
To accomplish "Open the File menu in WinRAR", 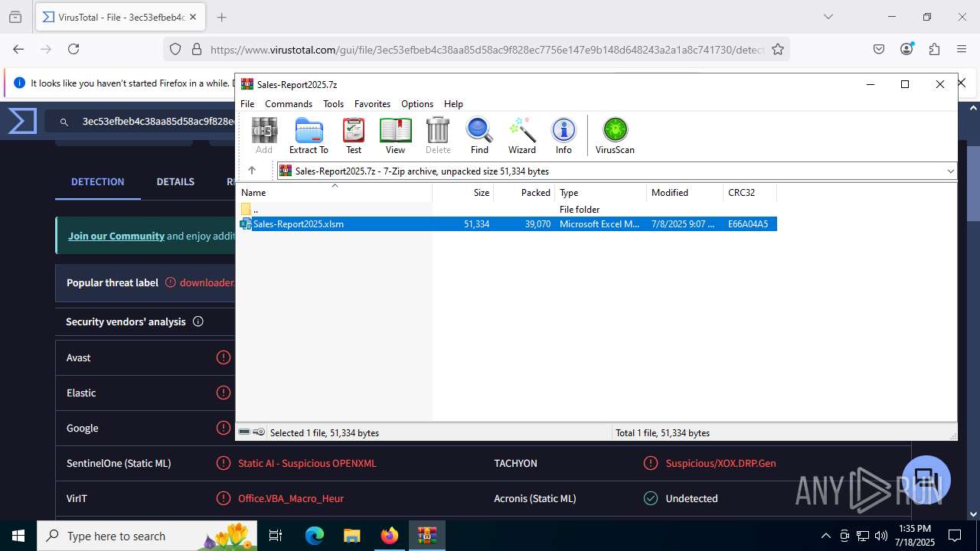I will (247, 103).
